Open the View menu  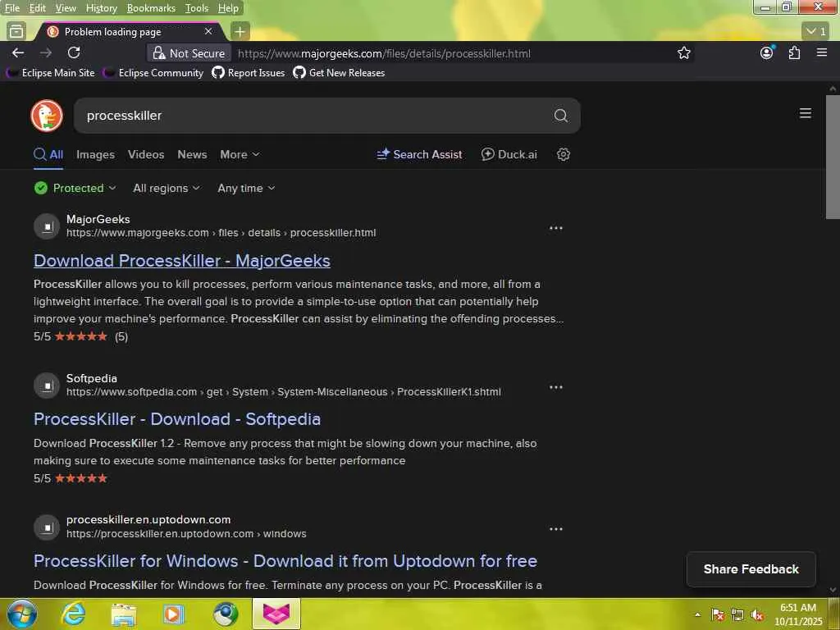[66, 8]
